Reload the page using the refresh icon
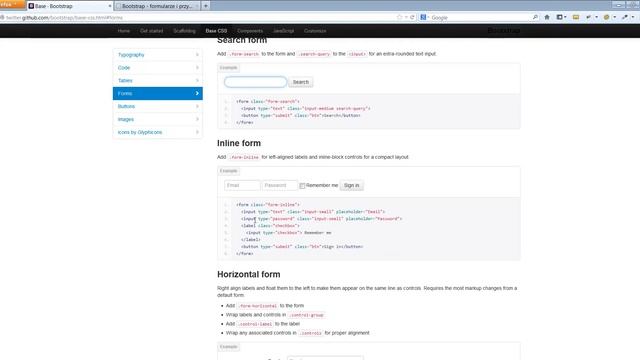 pos(412,18)
